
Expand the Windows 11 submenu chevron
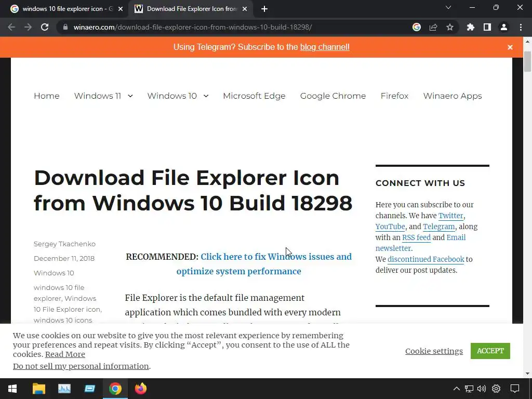point(130,96)
